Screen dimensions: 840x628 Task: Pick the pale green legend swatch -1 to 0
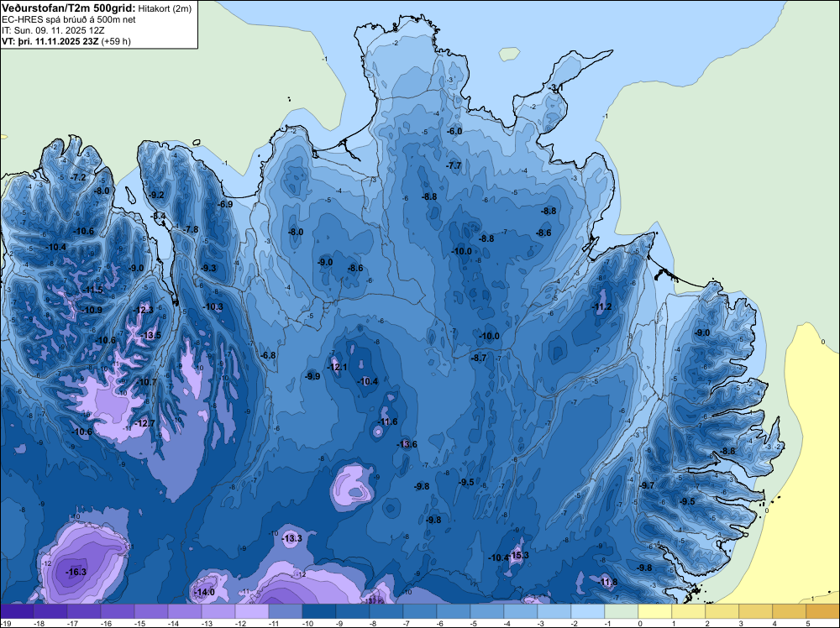click(622, 612)
